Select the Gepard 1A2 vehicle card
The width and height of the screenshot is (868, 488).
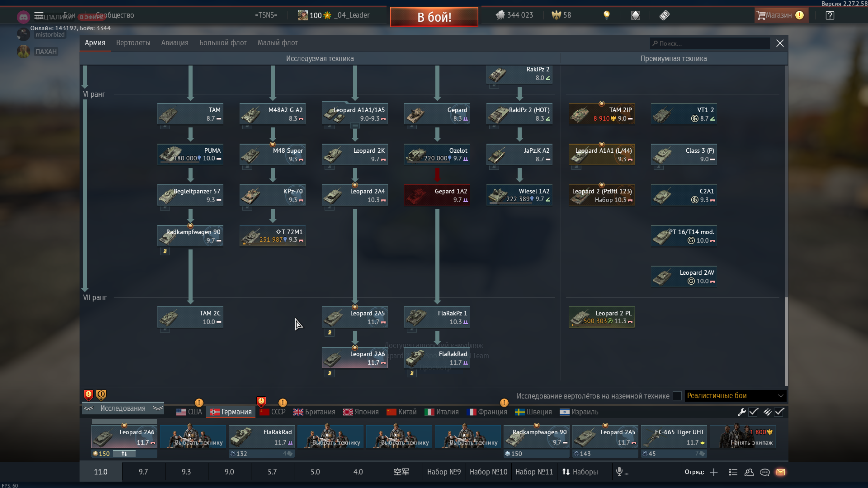point(437,195)
